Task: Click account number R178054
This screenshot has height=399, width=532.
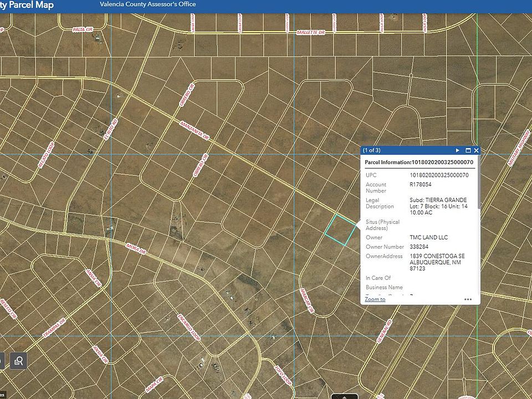Action: tap(421, 185)
